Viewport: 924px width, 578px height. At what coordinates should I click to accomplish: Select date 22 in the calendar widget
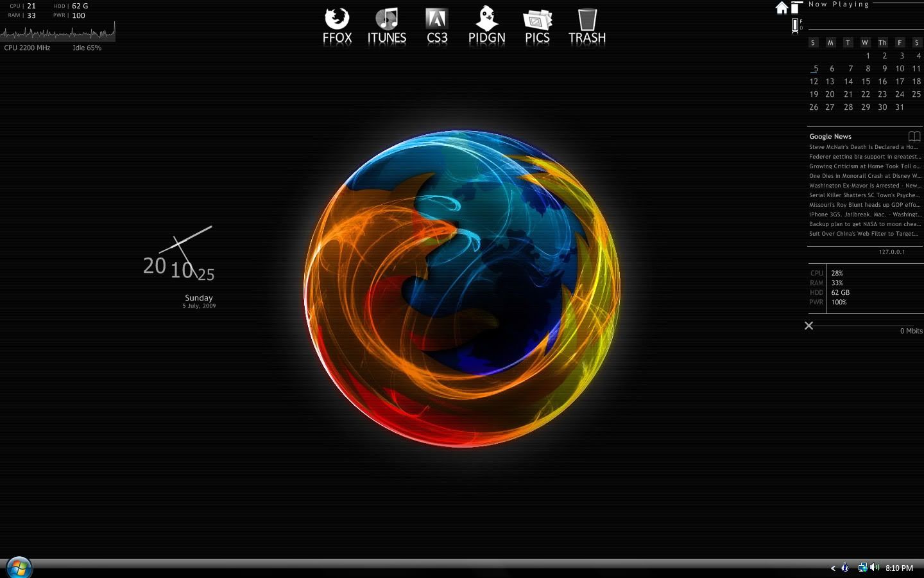pos(866,94)
